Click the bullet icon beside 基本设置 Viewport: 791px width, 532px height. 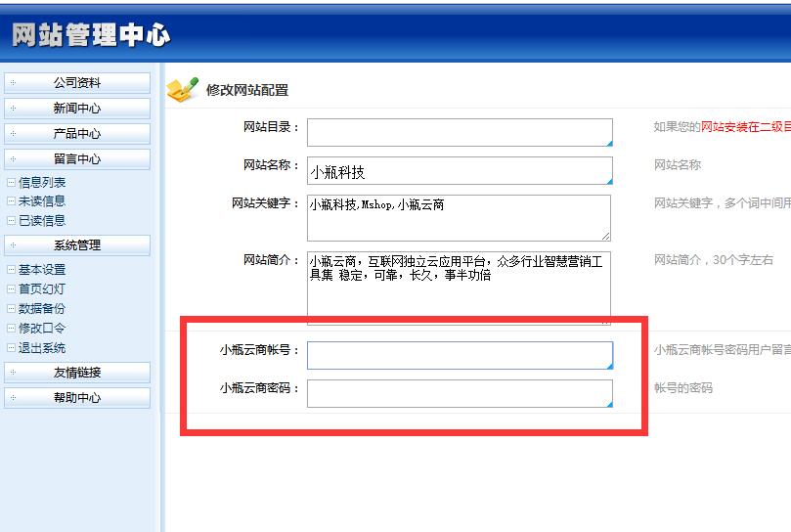click(11, 270)
